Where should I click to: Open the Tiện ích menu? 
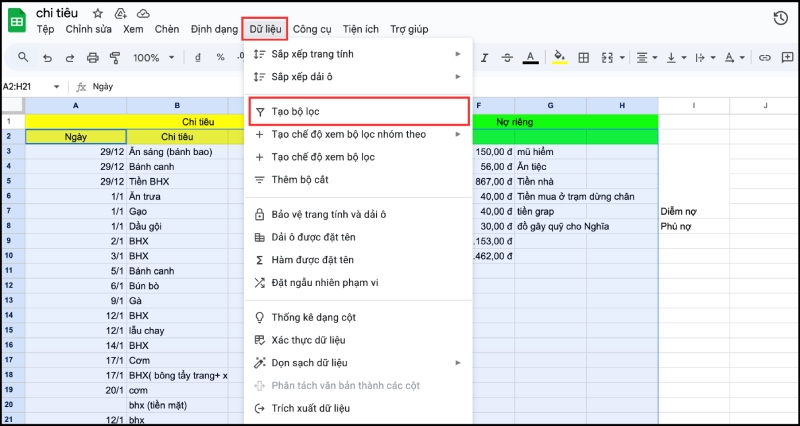(x=361, y=29)
